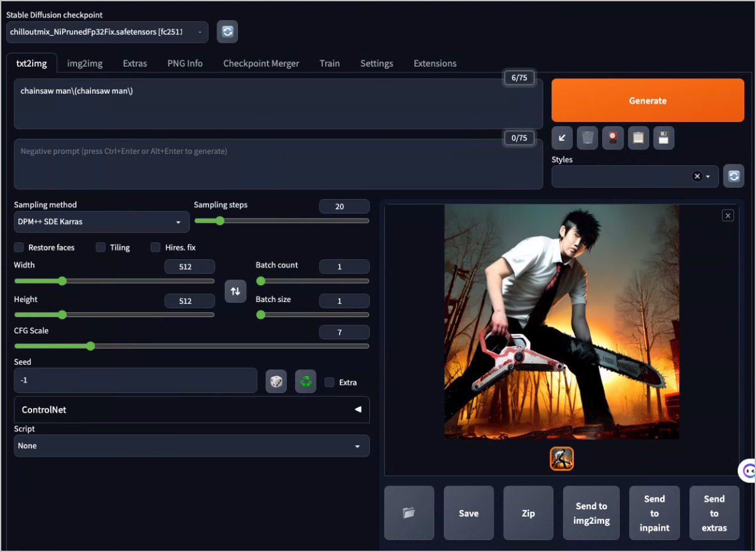Toggle the Tiling checkbox

point(100,247)
